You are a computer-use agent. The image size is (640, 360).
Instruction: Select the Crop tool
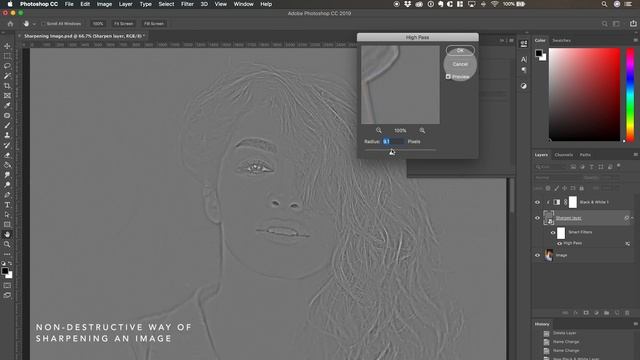(7, 86)
